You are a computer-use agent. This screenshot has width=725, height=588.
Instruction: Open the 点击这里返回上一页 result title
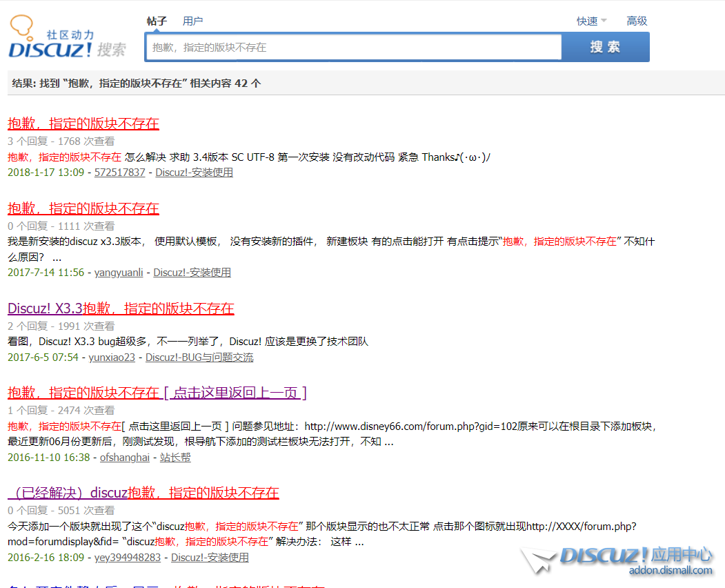pyautogui.click(x=157, y=393)
